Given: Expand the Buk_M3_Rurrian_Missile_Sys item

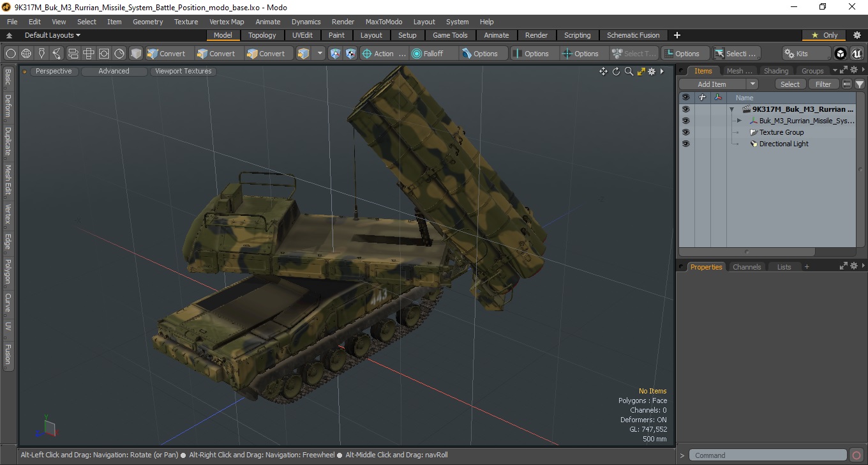Looking at the screenshot, I should 739,121.
